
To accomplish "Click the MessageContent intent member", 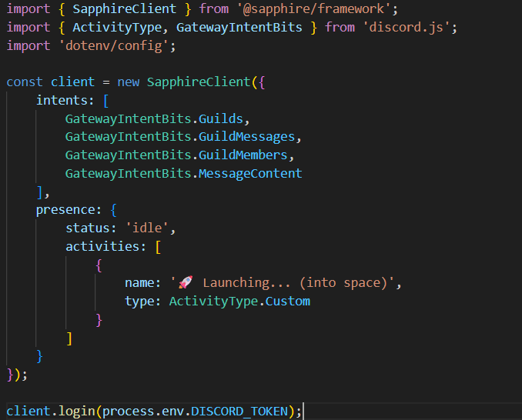I will [250, 174].
